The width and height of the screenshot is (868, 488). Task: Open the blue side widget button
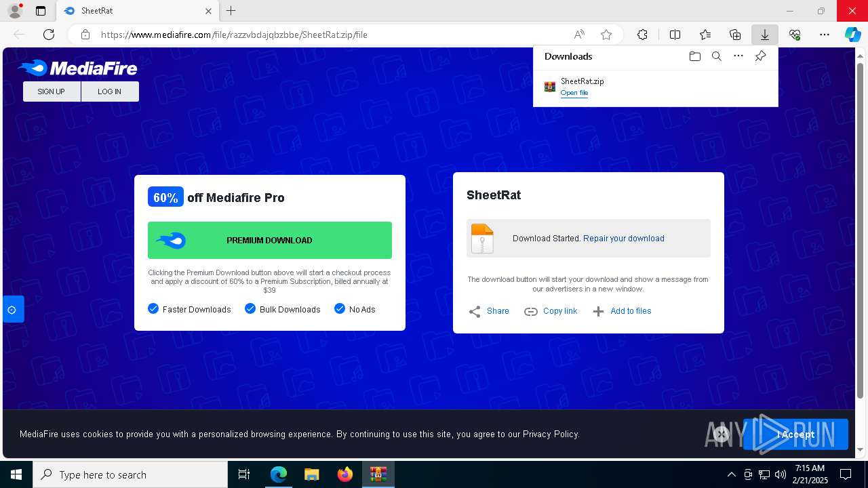point(13,310)
